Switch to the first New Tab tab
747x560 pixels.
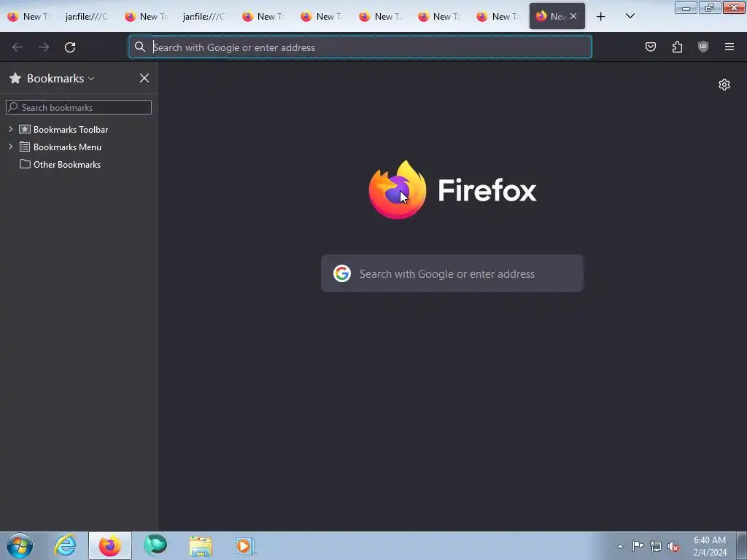[x=28, y=16]
